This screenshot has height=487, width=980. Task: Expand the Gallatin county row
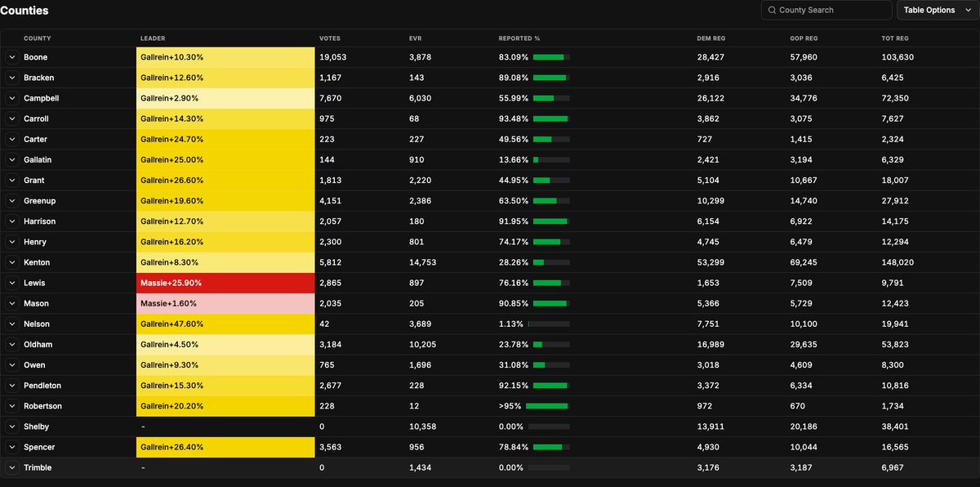pos(12,160)
